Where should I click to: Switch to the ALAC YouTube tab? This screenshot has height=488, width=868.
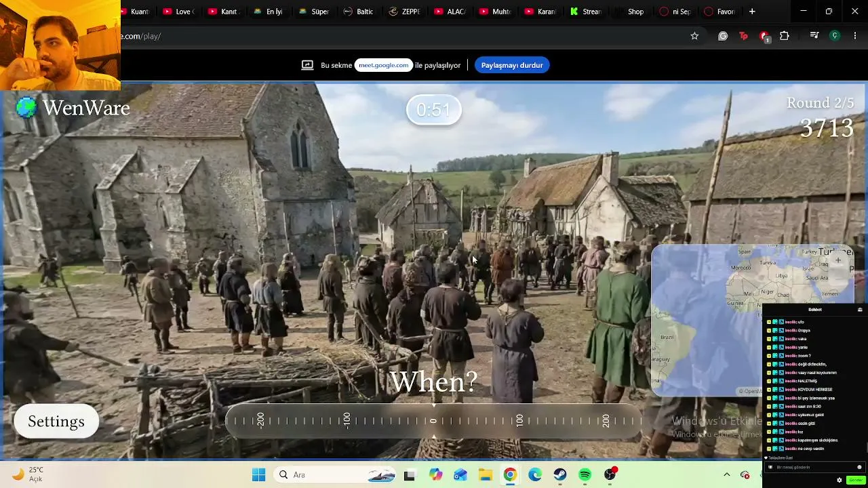(450, 12)
